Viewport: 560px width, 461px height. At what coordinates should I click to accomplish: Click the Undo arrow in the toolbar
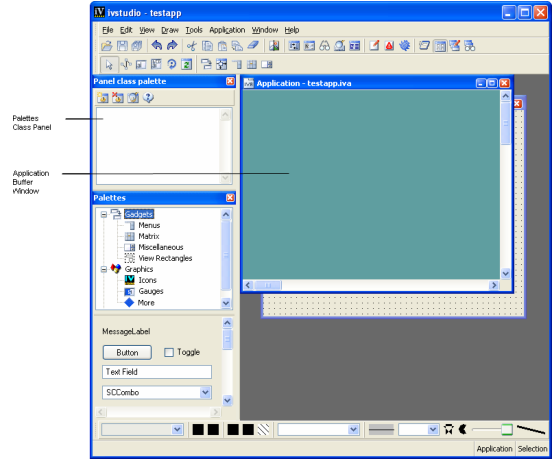pos(156,45)
